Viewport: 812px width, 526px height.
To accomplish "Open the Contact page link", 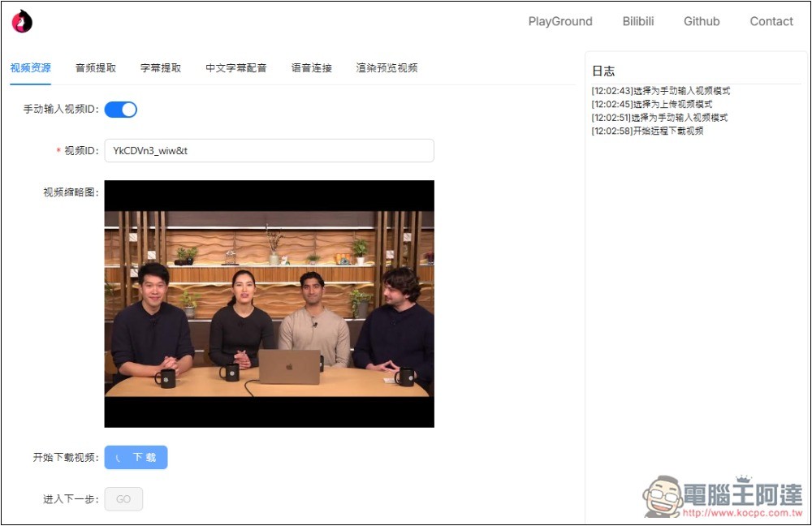I will [771, 22].
